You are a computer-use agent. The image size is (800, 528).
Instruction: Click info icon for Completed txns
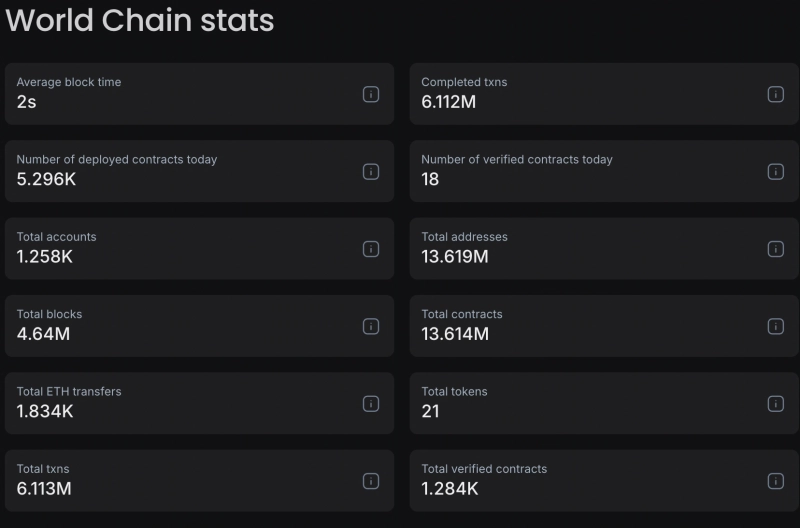[x=775, y=94]
